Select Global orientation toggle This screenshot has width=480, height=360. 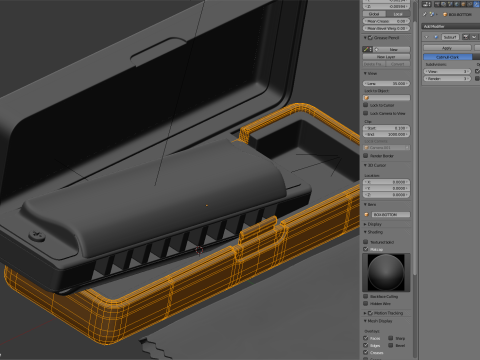374,14
